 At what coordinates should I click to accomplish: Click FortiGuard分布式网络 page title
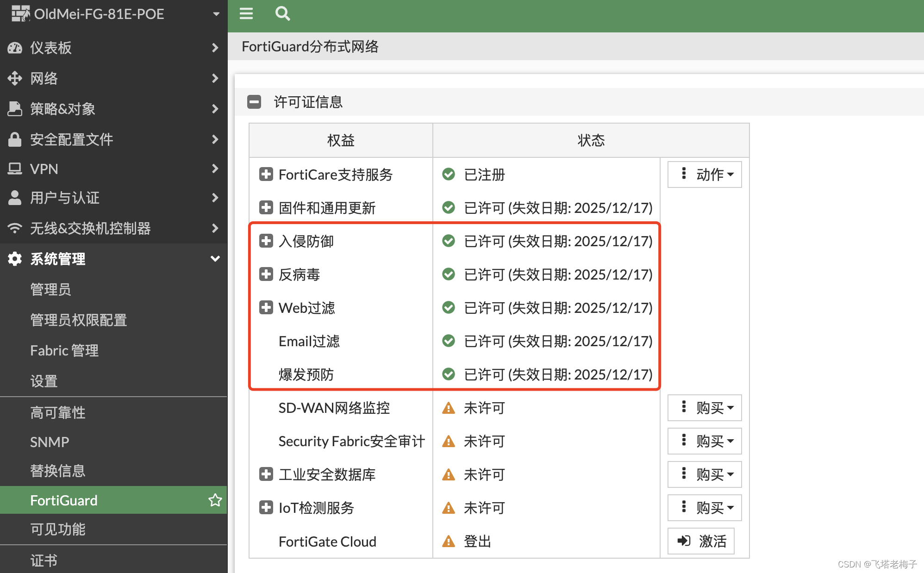310,46
